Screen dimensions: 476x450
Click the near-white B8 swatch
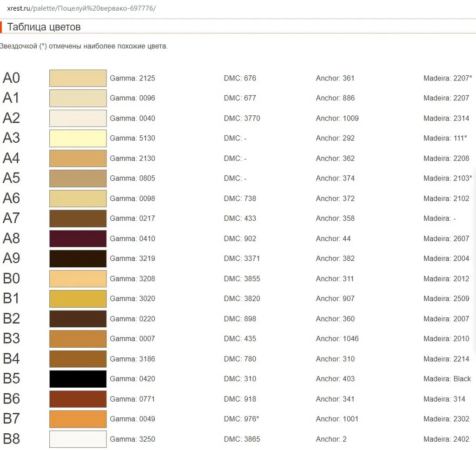point(78,439)
